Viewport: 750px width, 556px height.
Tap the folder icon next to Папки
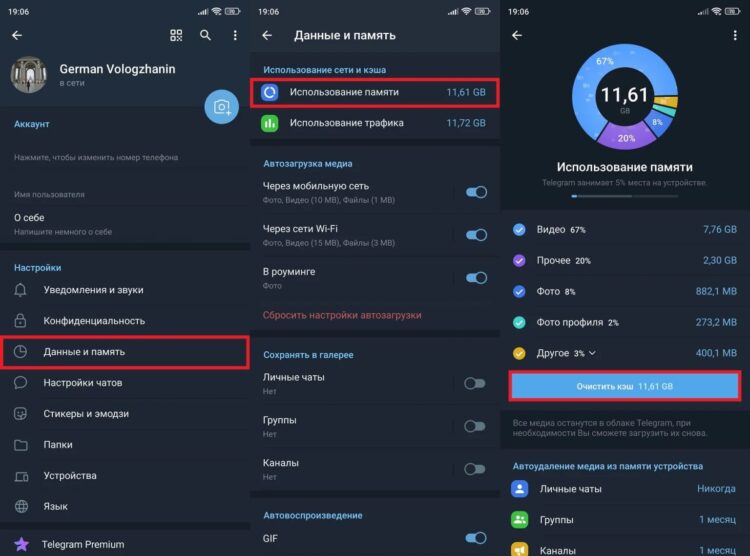click(x=20, y=445)
